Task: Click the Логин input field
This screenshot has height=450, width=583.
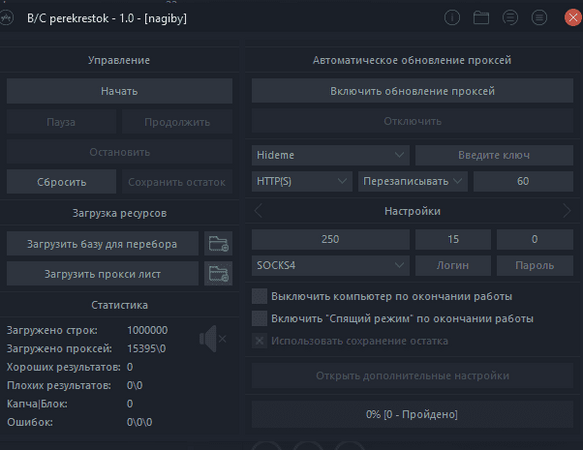Action: tap(453, 266)
